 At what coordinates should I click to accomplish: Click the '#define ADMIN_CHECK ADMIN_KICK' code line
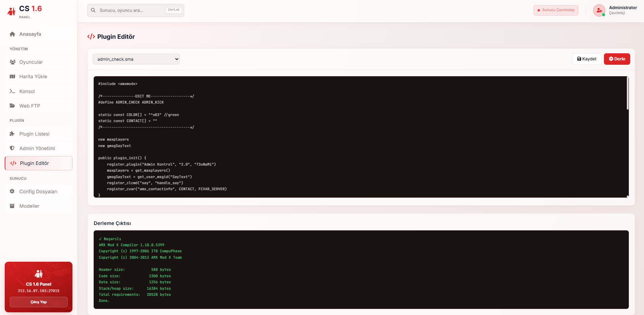click(131, 102)
